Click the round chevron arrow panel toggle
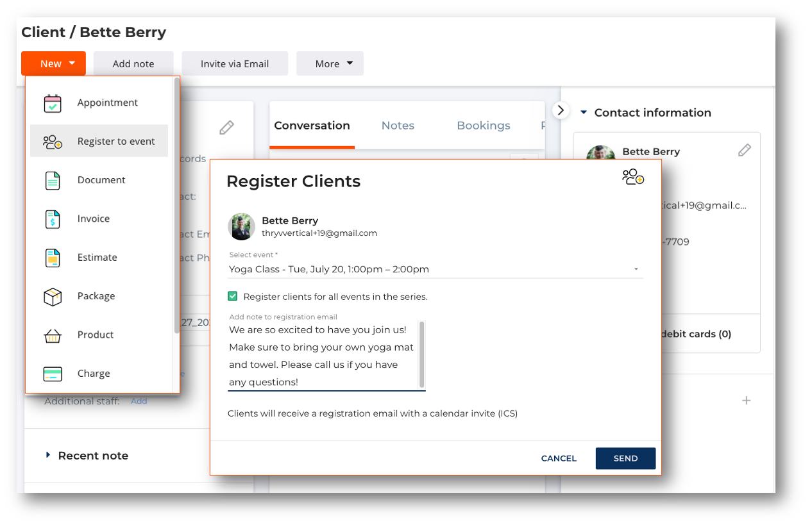The width and height of the screenshot is (812, 521). click(561, 110)
